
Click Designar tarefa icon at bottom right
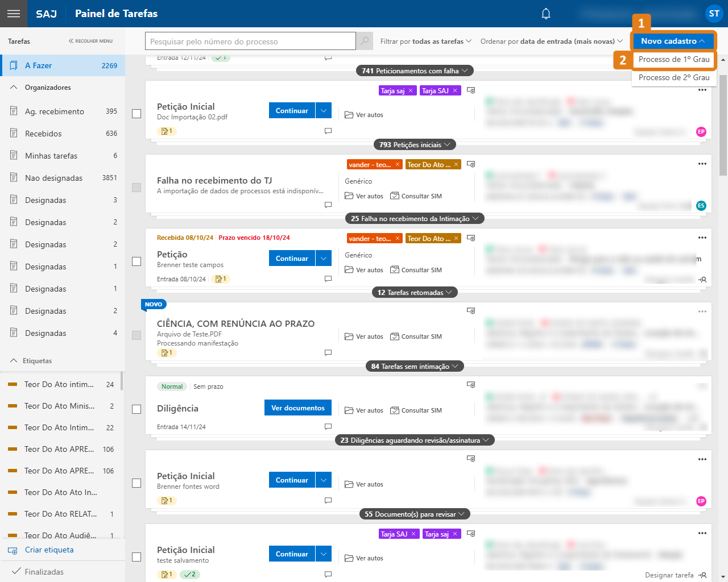[x=704, y=575]
